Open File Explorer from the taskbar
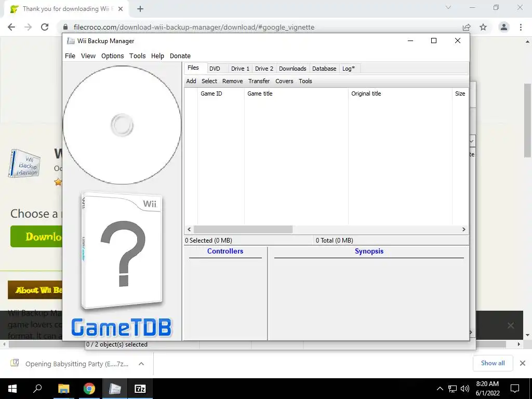The width and height of the screenshot is (532, 399). tap(63, 389)
